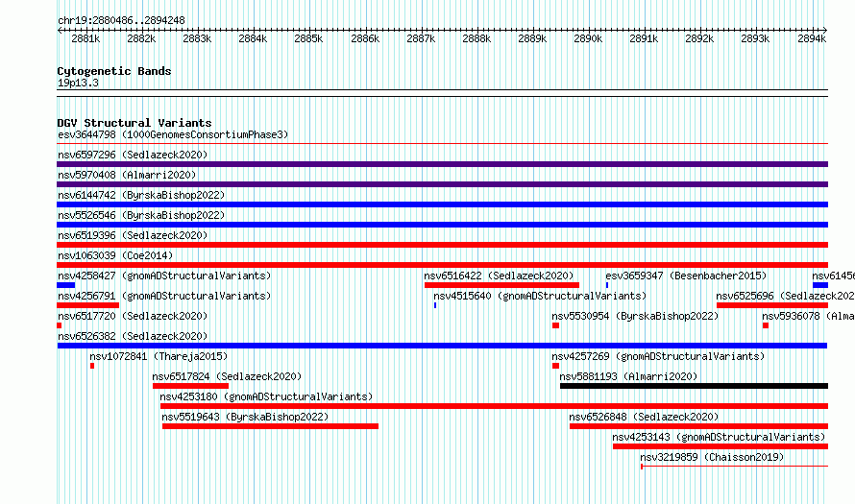Select nsv6526382 long blue bar
The image size is (855, 504).
click(442, 346)
